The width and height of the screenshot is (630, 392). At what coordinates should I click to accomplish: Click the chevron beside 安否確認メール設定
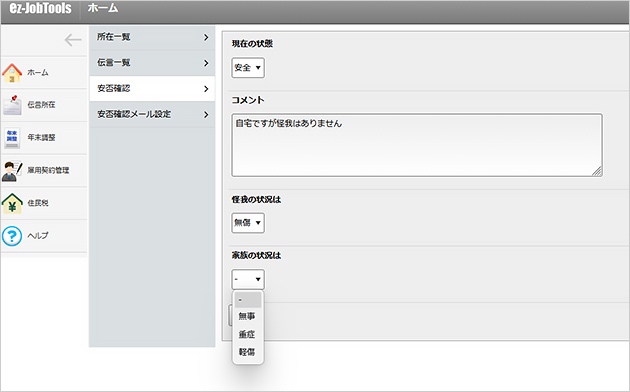tap(206, 114)
